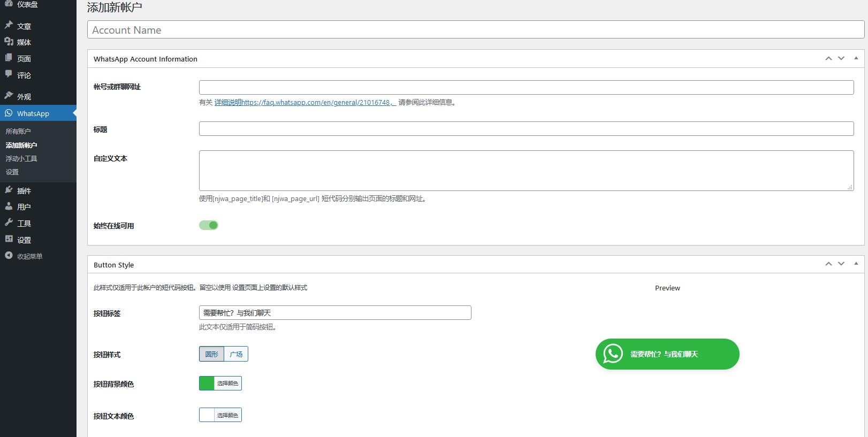Click the 收起菜单 collapse menu icon
This screenshot has height=437, width=868.
(9, 256)
